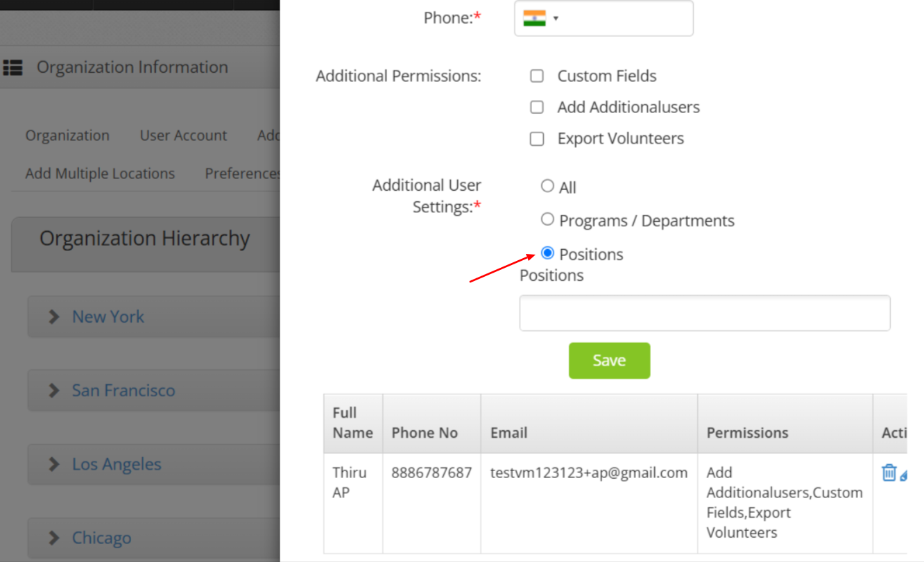
Task: Click the edit pencil icon for Thiru AP
Action: (x=903, y=475)
